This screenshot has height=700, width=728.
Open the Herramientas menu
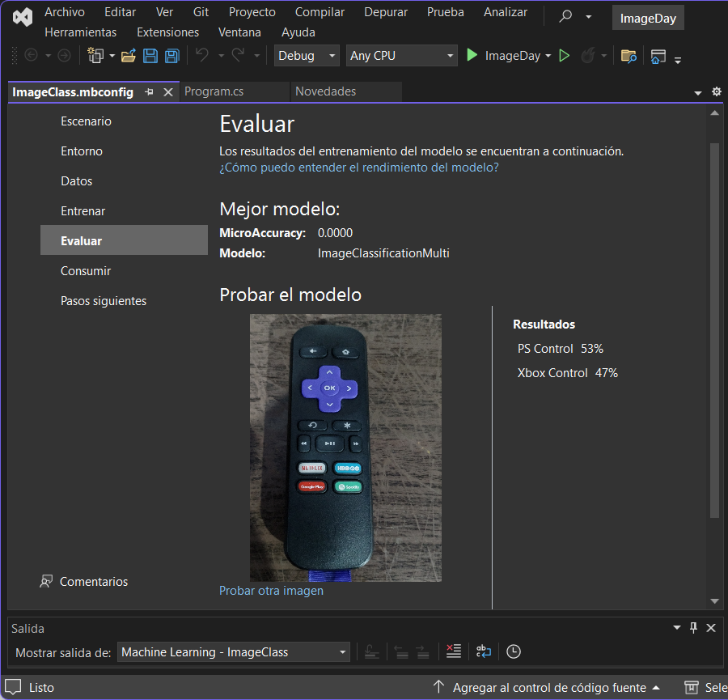point(81,32)
